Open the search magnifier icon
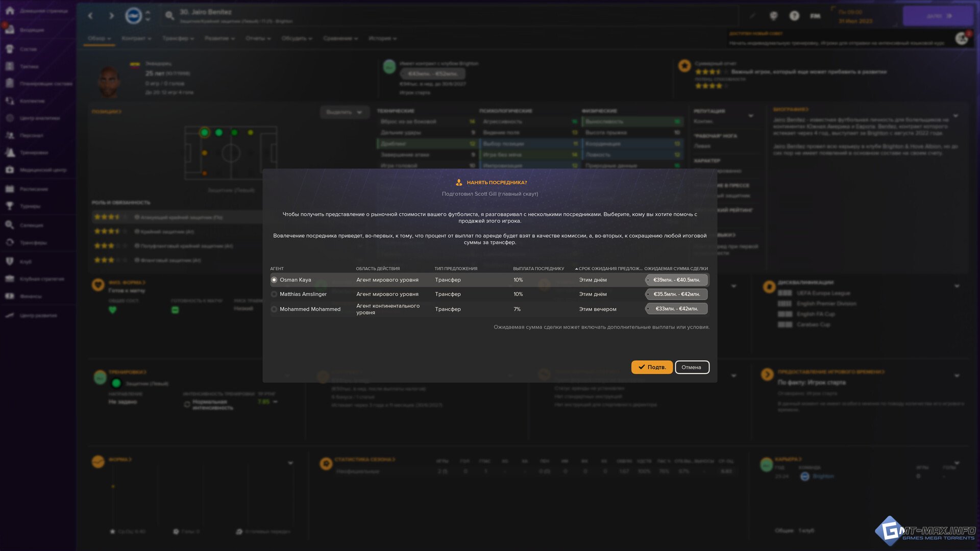This screenshot has height=551, width=980. (169, 16)
